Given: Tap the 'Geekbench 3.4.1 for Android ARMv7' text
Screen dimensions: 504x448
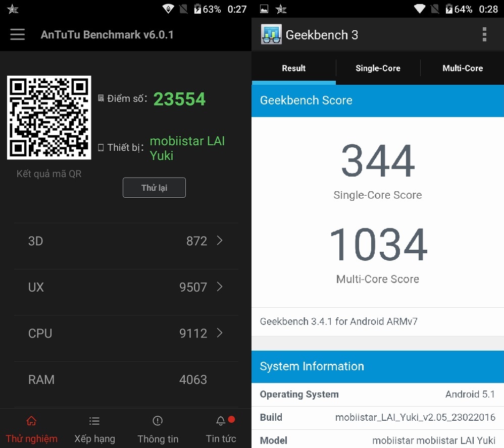Looking at the screenshot, I should (x=338, y=321).
